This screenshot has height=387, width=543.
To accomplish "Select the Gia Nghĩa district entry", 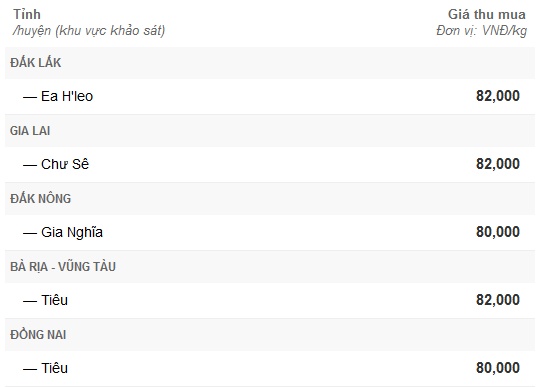I will pos(72,232).
